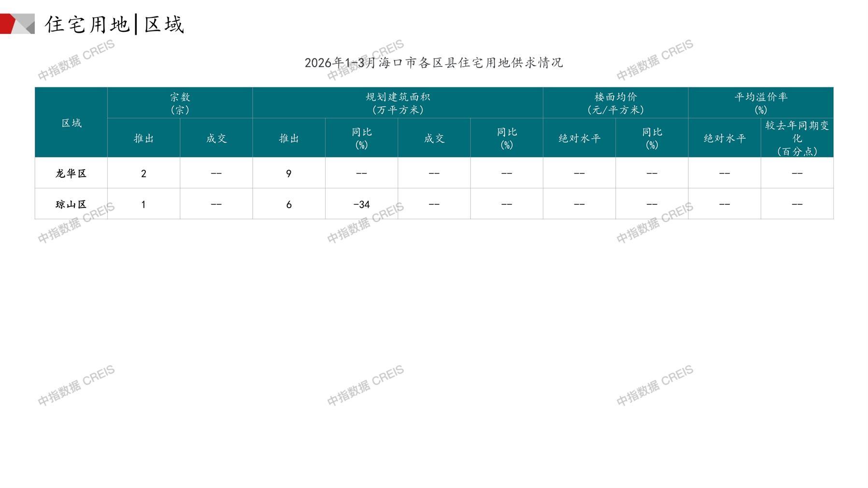Screen dimensions: 868x488
Task: Click the table title 2026年1-3月海口市各区县住宅用地供求情况
Action: [x=433, y=63]
